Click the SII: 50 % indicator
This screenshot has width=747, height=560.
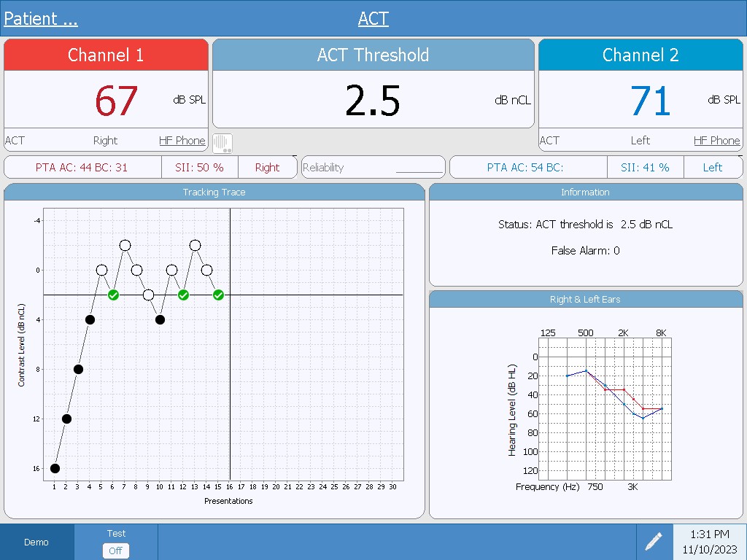200,166
